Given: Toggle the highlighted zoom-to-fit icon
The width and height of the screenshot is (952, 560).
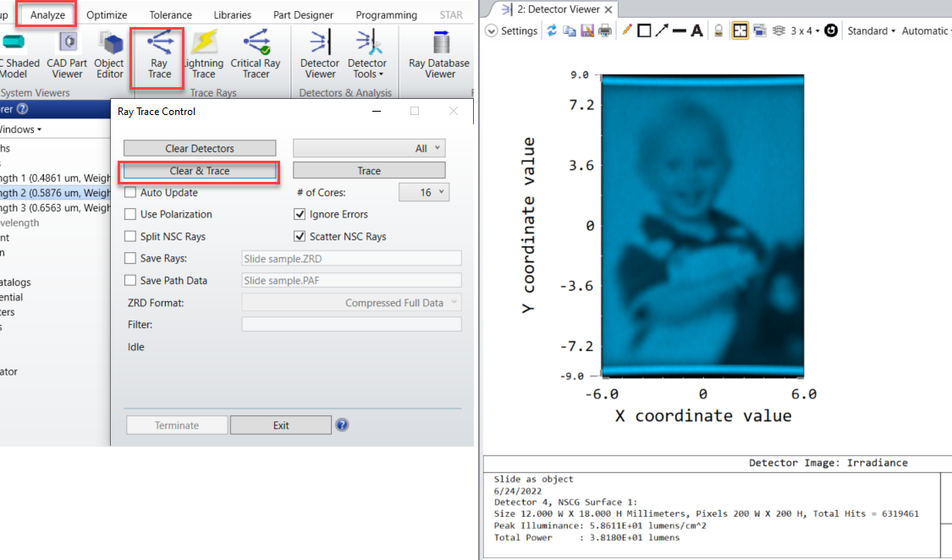Looking at the screenshot, I should point(740,30).
